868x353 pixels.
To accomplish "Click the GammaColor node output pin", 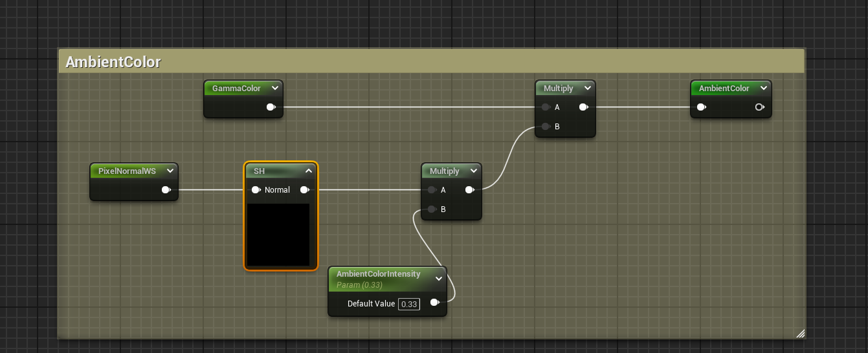I will [x=272, y=107].
